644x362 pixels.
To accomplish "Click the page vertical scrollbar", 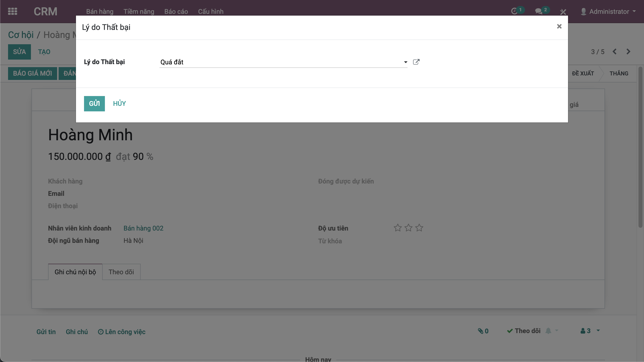I will (640, 151).
